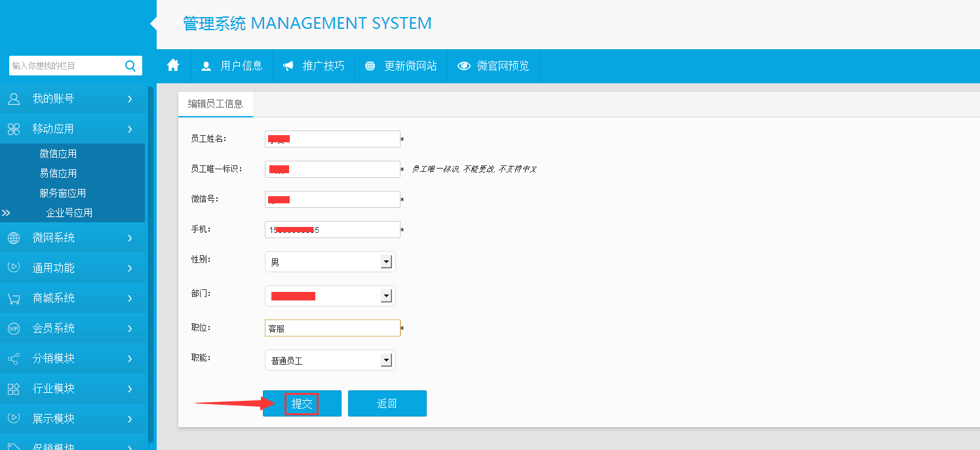Click the 返回 back button
Screen dimensions: 980x450
tap(387, 403)
